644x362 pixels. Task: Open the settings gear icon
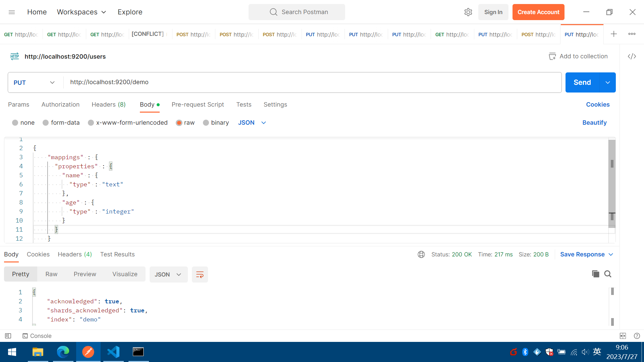click(x=468, y=12)
